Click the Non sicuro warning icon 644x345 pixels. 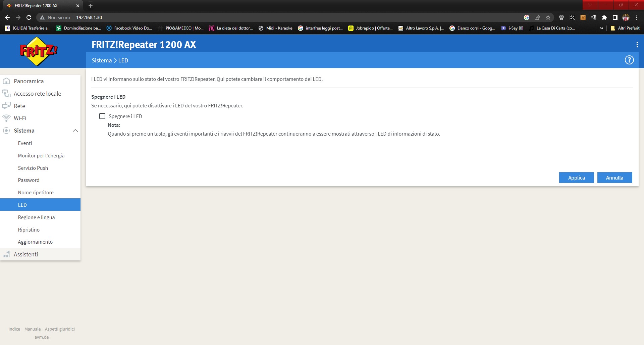coord(42,17)
